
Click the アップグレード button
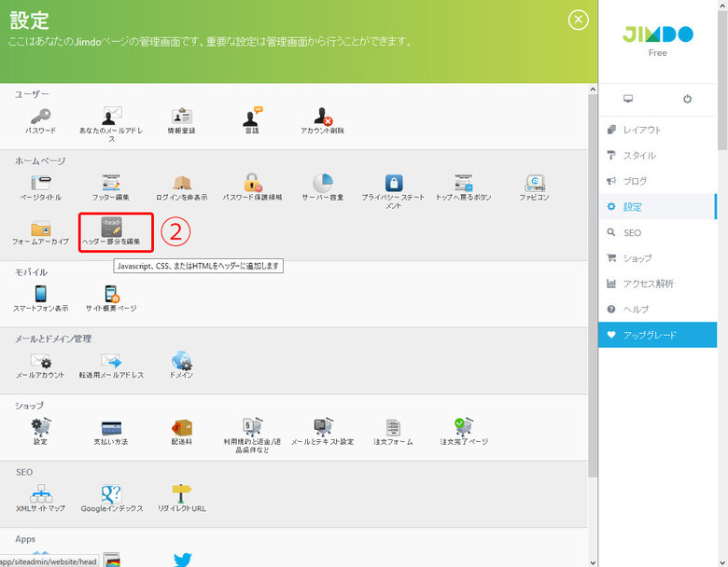pyautogui.click(x=657, y=335)
